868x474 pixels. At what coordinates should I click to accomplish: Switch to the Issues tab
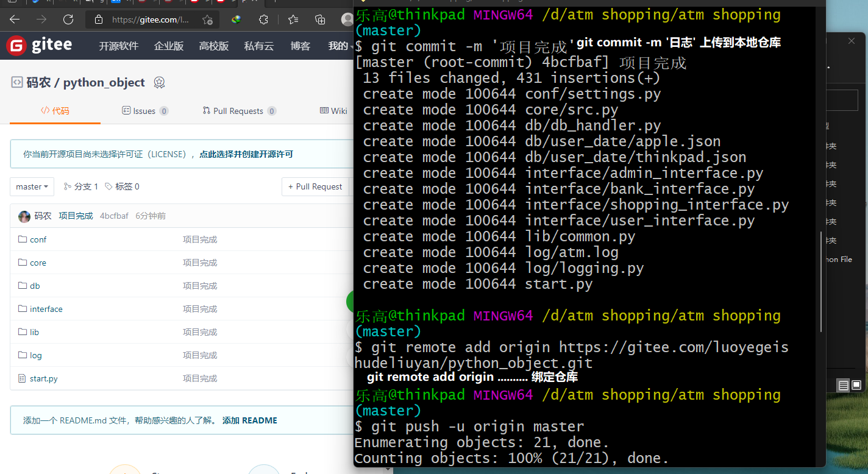pos(145,111)
